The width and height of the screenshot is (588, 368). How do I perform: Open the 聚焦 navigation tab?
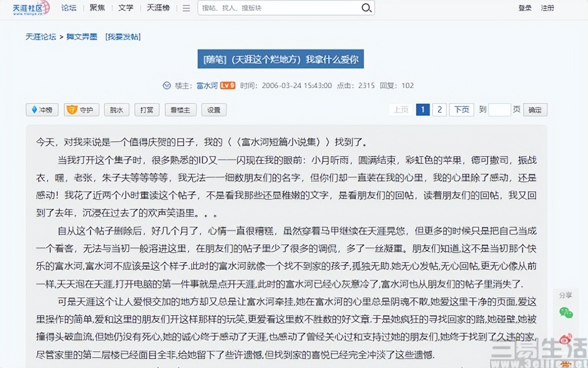point(97,8)
